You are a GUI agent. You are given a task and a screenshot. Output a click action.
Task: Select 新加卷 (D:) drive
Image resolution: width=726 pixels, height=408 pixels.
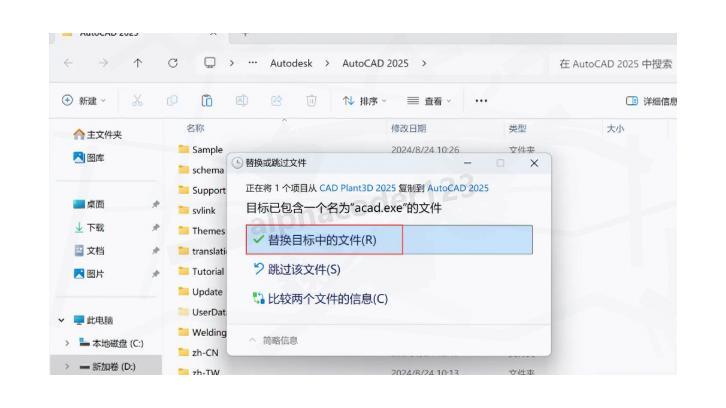[107, 366]
